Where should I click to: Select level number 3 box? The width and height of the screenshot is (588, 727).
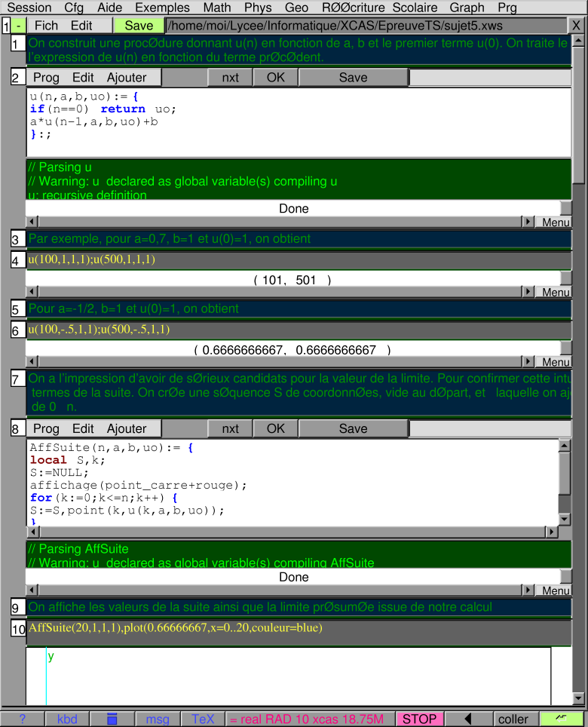[x=18, y=239]
